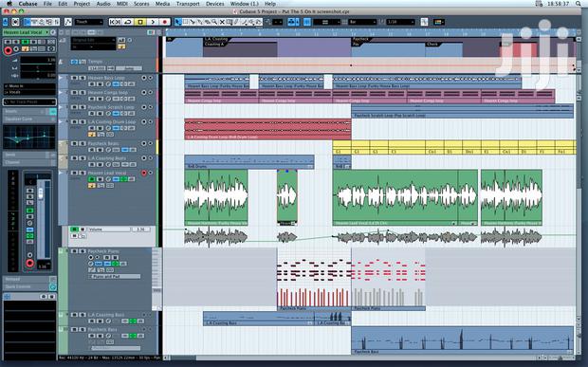
Task: Open Spotlight search in menu bar
Action: [579, 4]
